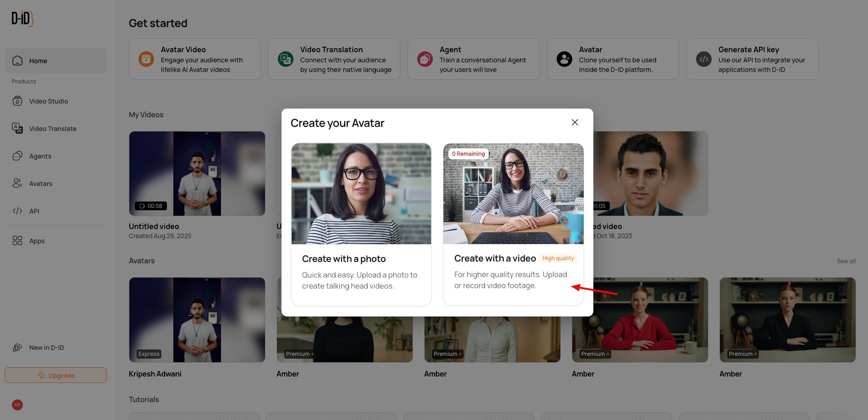
Task: Click the D-ID logo in the sidebar
Action: point(22,18)
